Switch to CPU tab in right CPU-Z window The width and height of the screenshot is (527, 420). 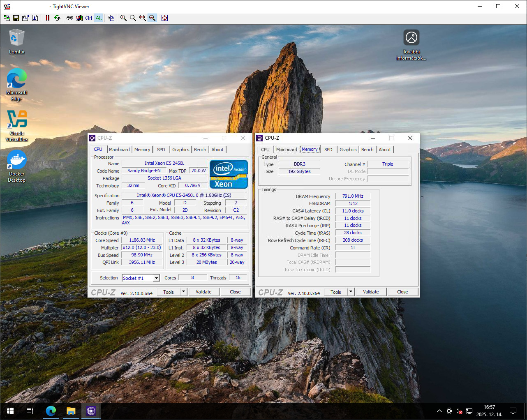click(x=266, y=150)
